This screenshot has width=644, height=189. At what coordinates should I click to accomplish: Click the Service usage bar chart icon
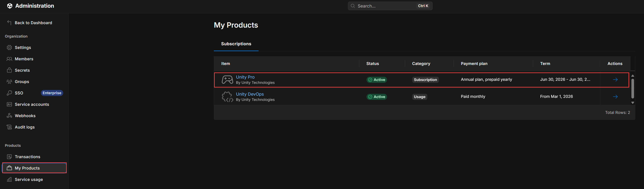click(x=9, y=179)
